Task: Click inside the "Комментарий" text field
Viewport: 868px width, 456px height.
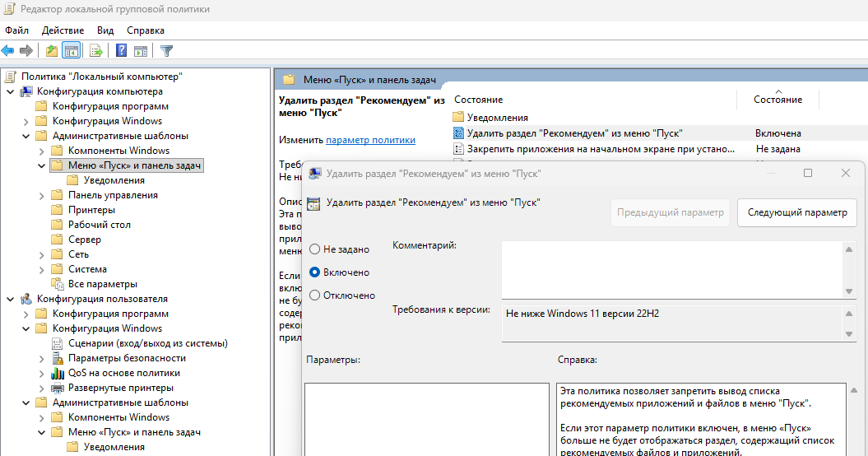Action: point(672,270)
